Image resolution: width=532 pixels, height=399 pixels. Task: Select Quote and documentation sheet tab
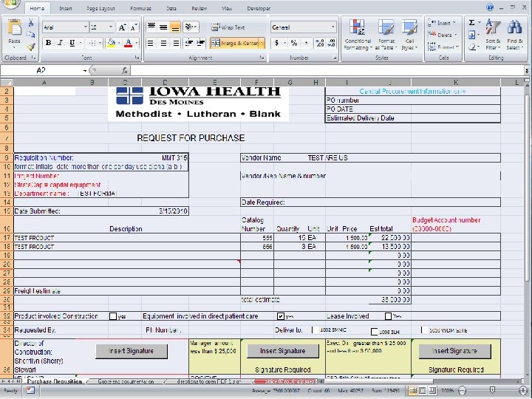point(126,382)
